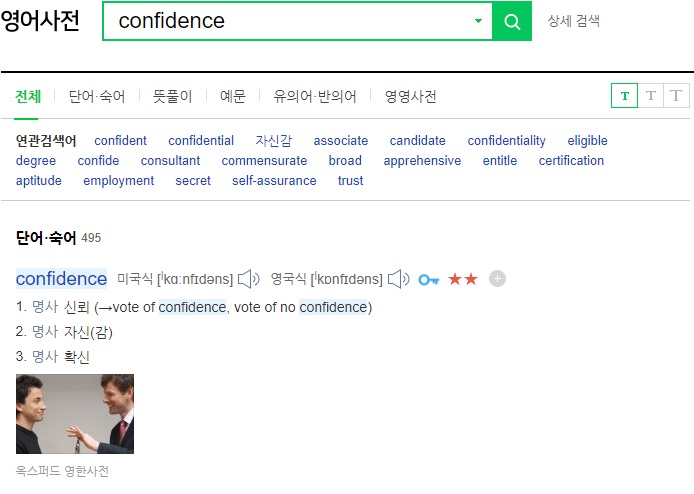Open related search 'self-assurance'

tap(274, 181)
